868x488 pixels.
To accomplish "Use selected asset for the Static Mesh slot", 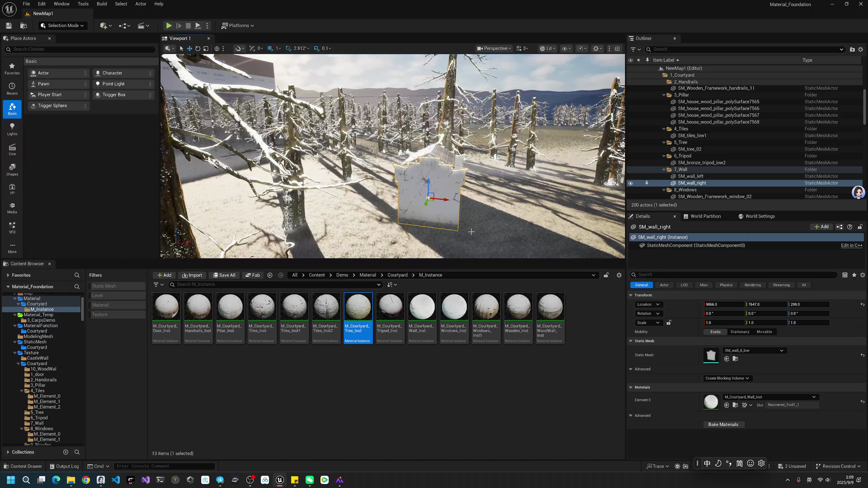I will pyautogui.click(x=727, y=359).
